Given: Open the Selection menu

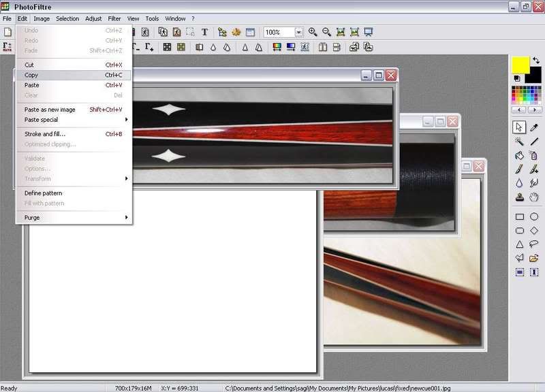Looking at the screenshot, I should pos(67,19).
